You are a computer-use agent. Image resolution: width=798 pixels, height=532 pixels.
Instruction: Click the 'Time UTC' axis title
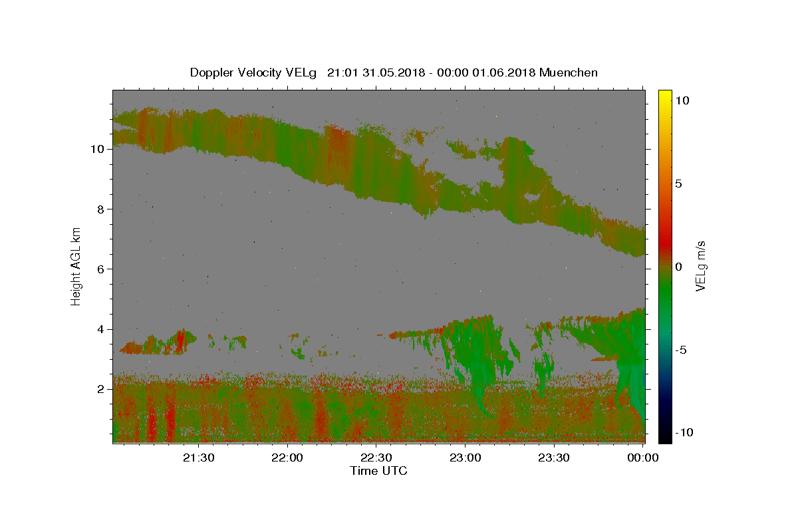pyautogui.click(x=378, y=471)
